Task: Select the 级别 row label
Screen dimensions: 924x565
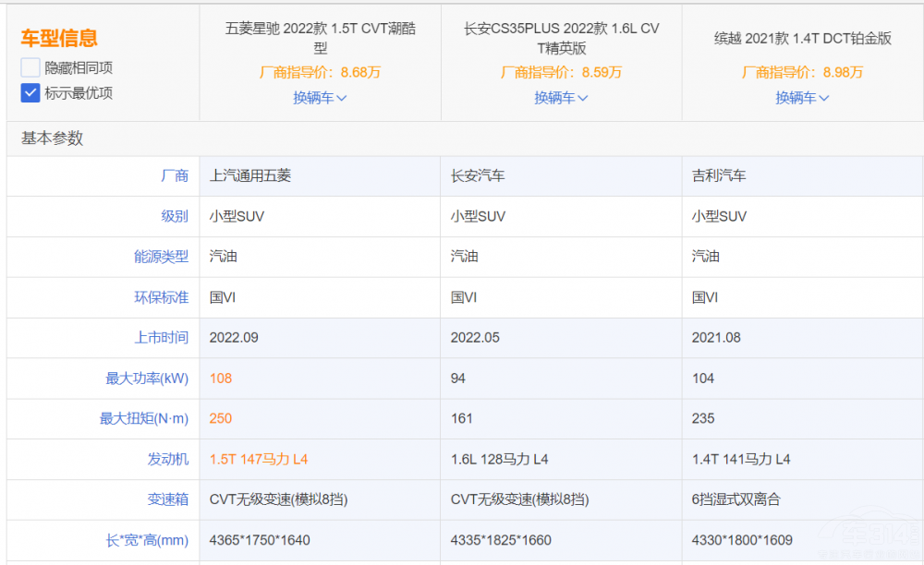Action: click(x=174, y=216)
